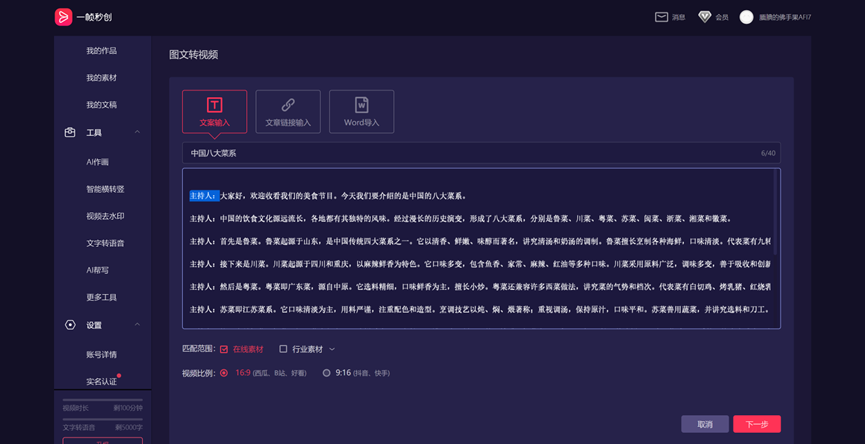Open the 消息 envelope icon
The image size is (865, 444).
661,17
